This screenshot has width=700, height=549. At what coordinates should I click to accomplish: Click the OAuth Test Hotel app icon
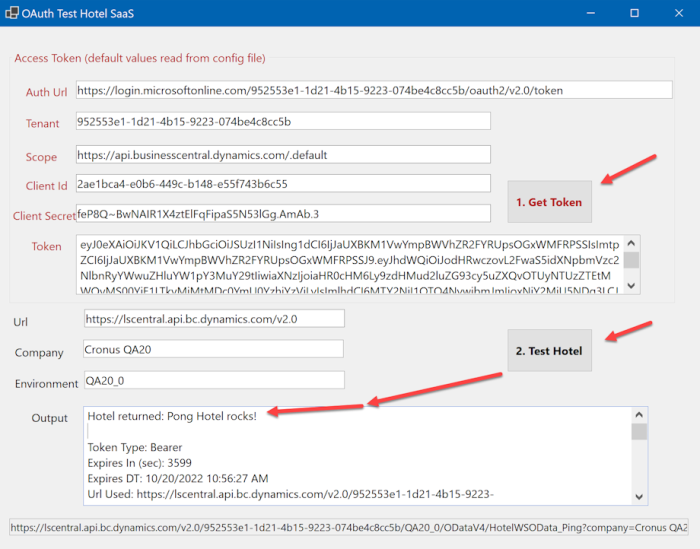[x=12, y=13]
